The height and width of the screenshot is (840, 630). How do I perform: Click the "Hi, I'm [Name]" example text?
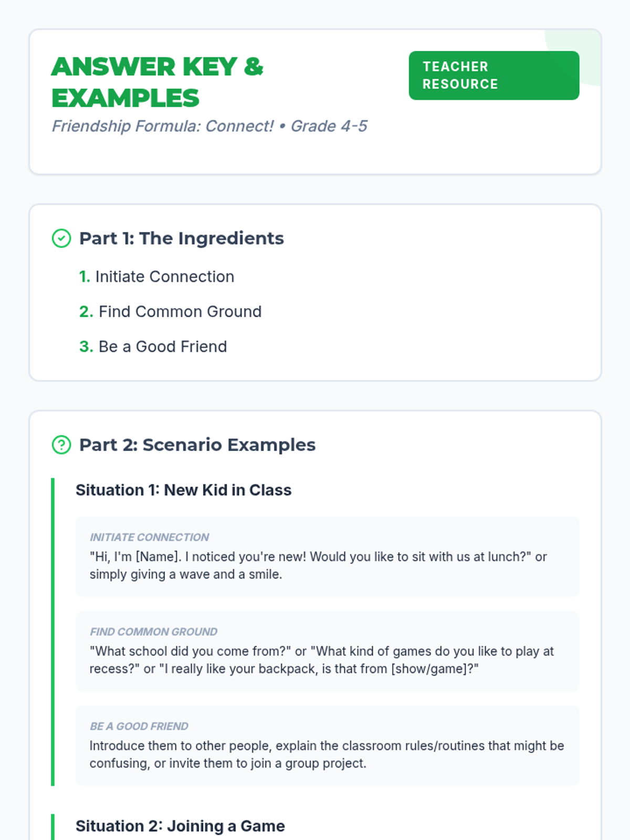318,565
